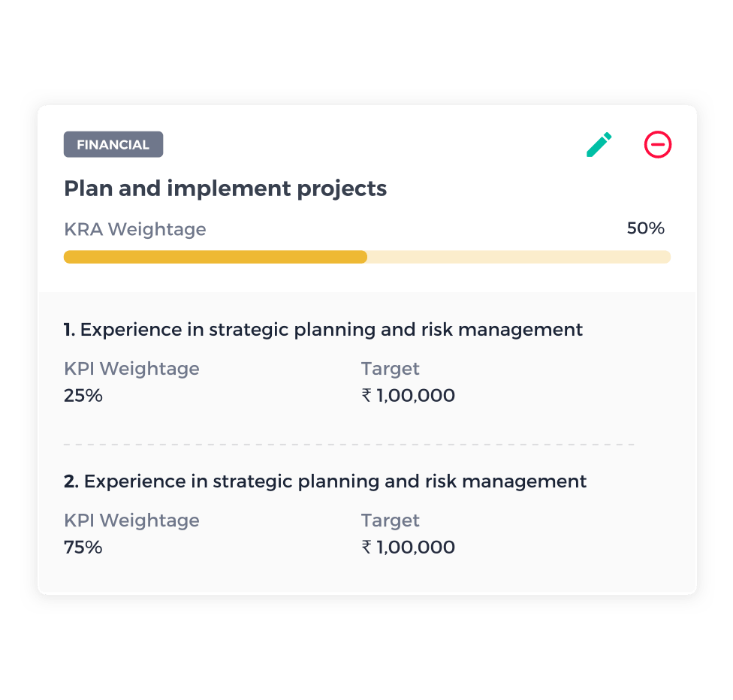Image resolution: width=733 pixels, height=700 pixels.
Task: Click the 50% weightage value
Action: [x=645, y=228]
